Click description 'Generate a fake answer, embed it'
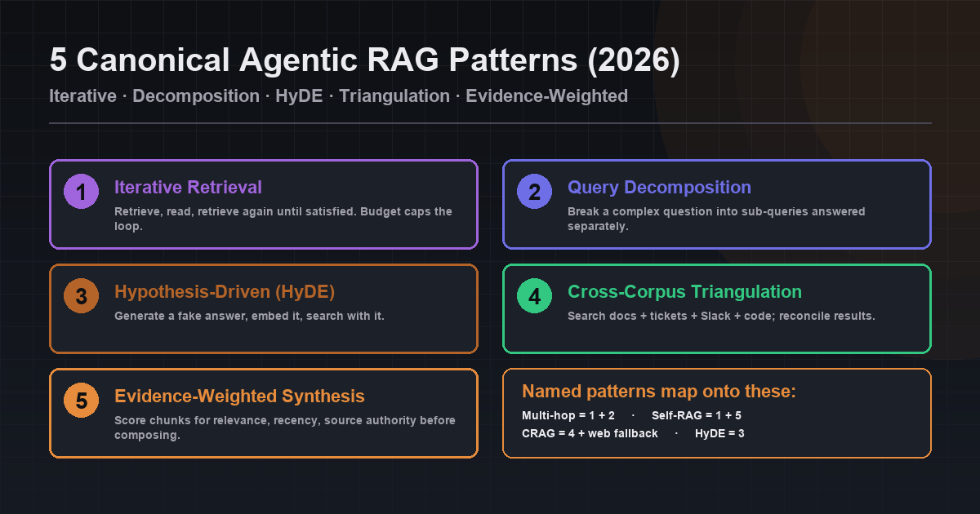This screenshot has height=514, width=980. [249, 316]
